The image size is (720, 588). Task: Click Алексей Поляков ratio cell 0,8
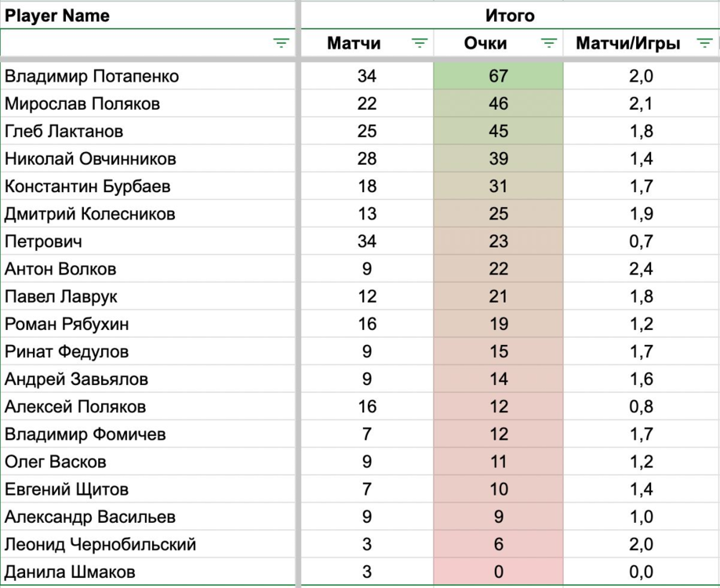tap(641, 407)
